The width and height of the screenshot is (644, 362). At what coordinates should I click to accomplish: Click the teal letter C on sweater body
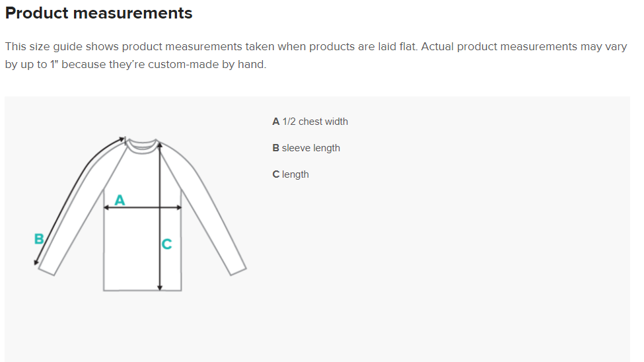click(167, 244)
